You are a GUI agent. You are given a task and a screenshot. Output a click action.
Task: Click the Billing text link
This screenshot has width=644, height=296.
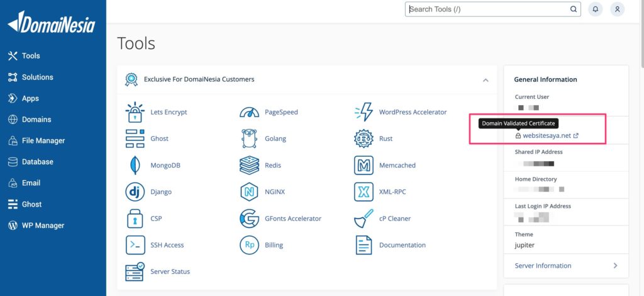coord(274,245)
